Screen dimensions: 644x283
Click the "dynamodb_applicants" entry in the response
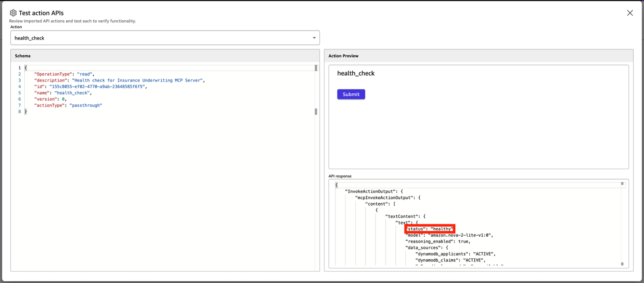coord(455,254)
